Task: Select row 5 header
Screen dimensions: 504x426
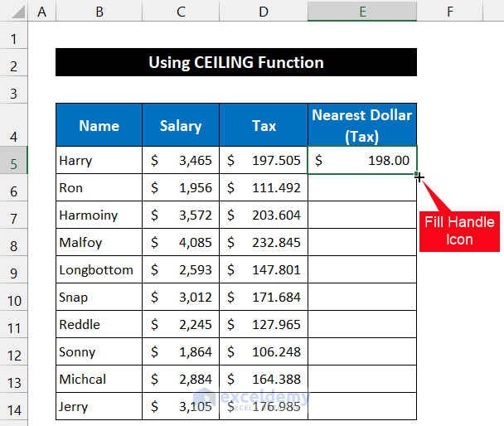Action: coord(14,160)
